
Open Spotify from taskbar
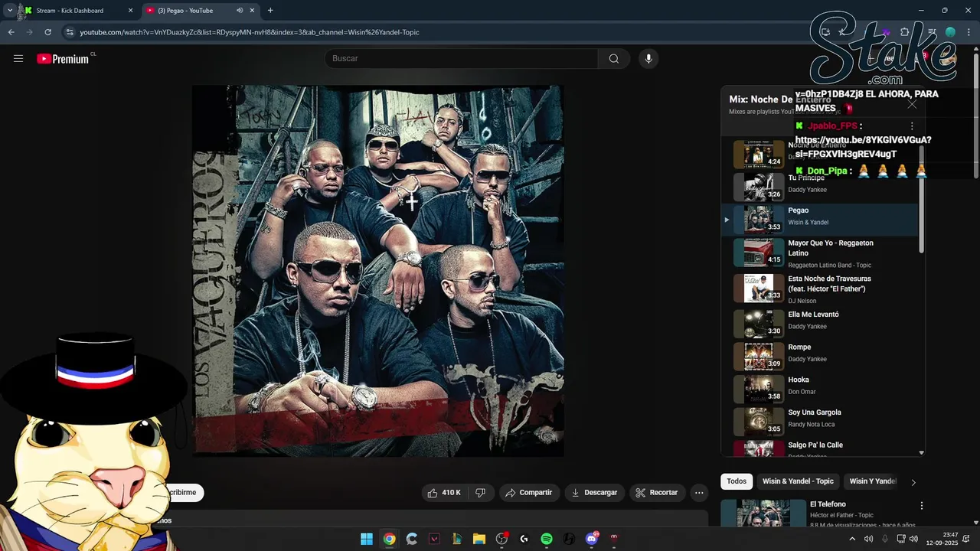coord(547,539)
